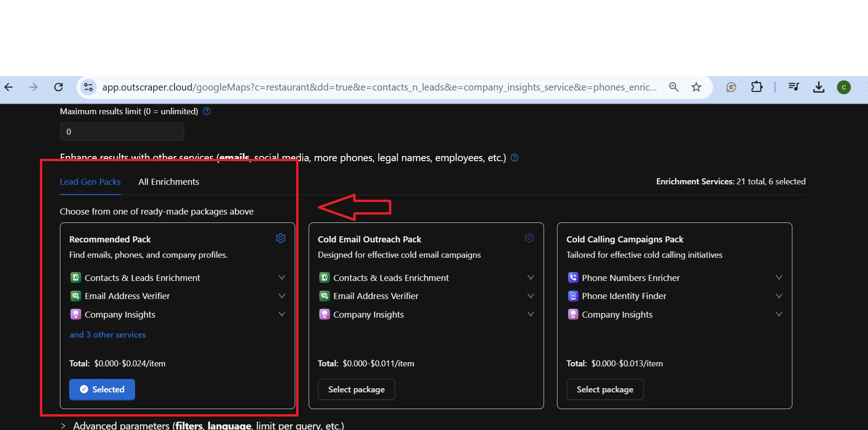Expand the Advanced parameters section

(x=63, y=426)
